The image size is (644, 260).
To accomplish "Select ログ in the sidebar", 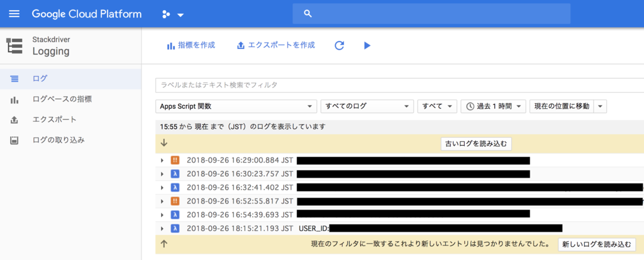I will (x=70, y=79).
